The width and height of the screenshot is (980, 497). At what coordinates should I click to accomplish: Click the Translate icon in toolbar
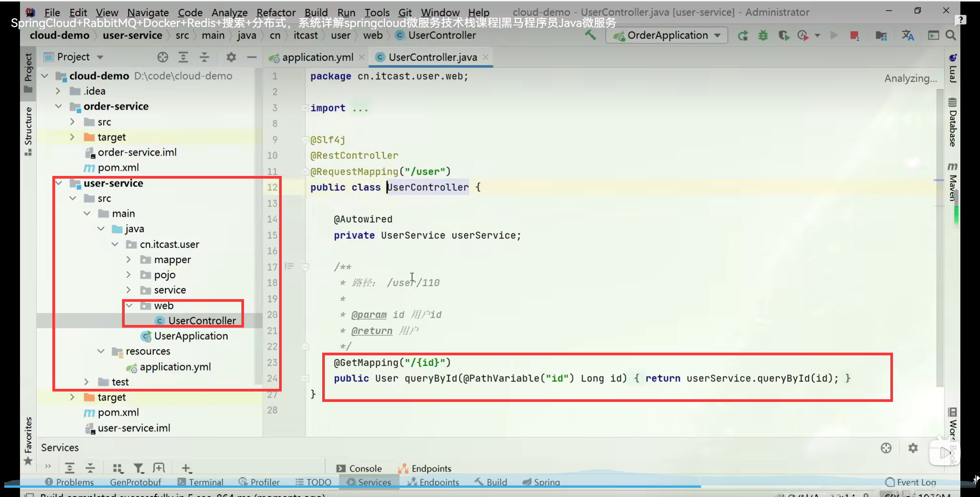[x=908, y=36]
